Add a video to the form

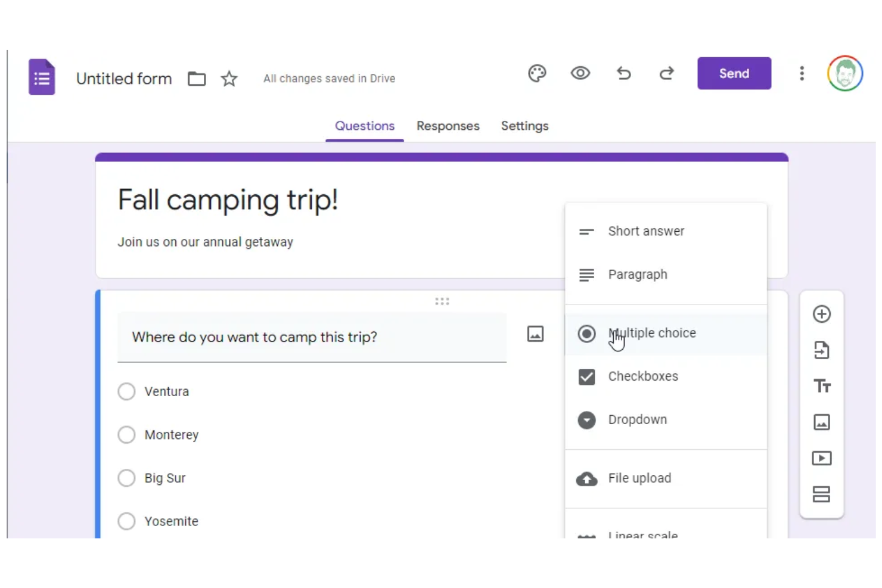coord(822,458)
